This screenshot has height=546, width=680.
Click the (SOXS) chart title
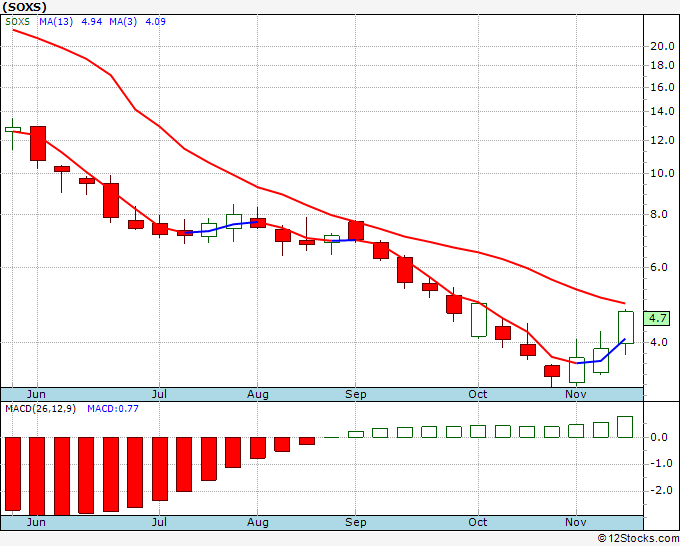24,7
